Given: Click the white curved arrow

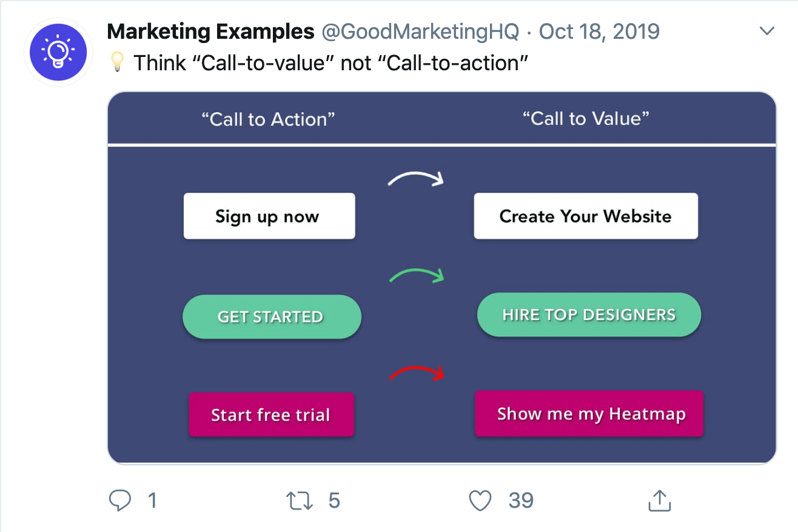Looking at the screenshot, I should pyautogui.click(x=416, y=178).
